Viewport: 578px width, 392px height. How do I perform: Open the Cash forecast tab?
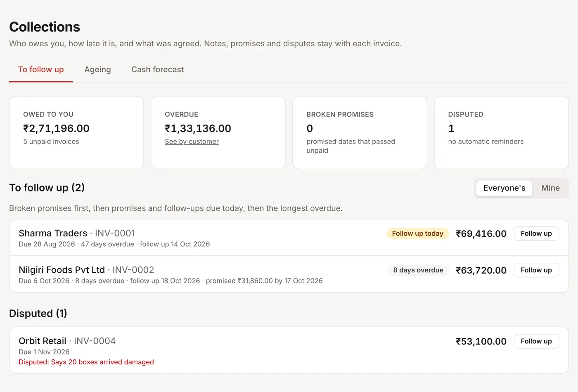tap(157, 69)
